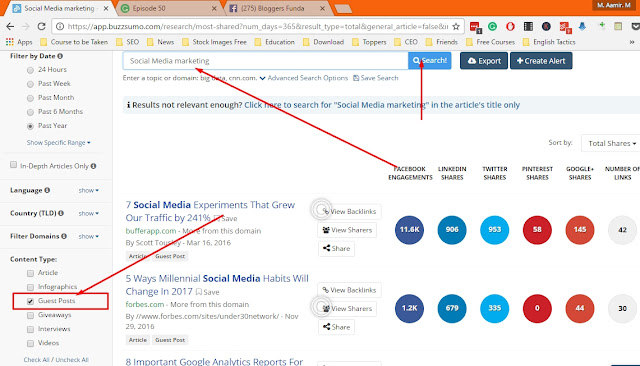Viewport: 640px width, 366px height.
Task: Open the Education bookmarks folder
Action: point(275,42)
